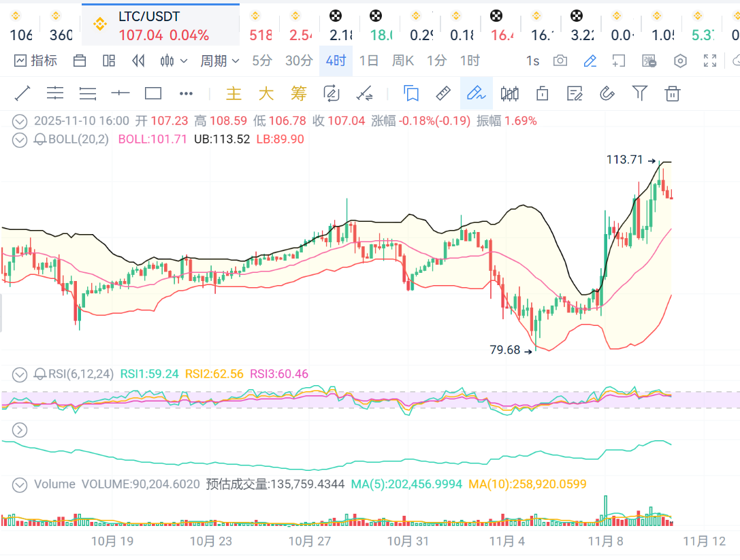
Task: Open chart settings hexagon icon
Action: (680, 61)
